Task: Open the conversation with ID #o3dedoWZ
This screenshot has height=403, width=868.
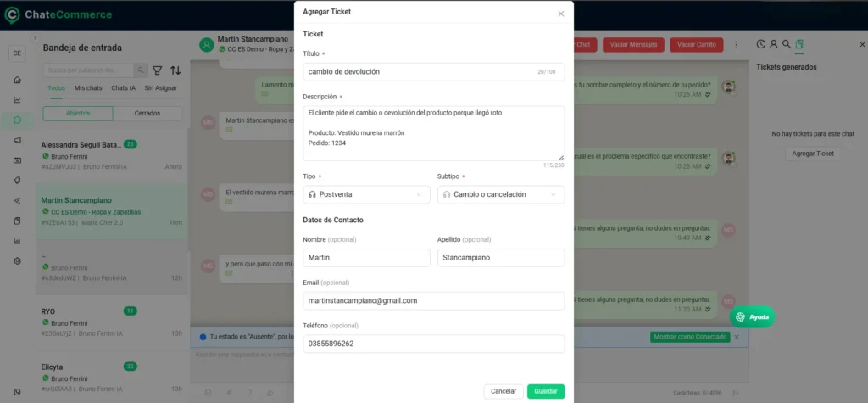Action: tap(111, 267)
